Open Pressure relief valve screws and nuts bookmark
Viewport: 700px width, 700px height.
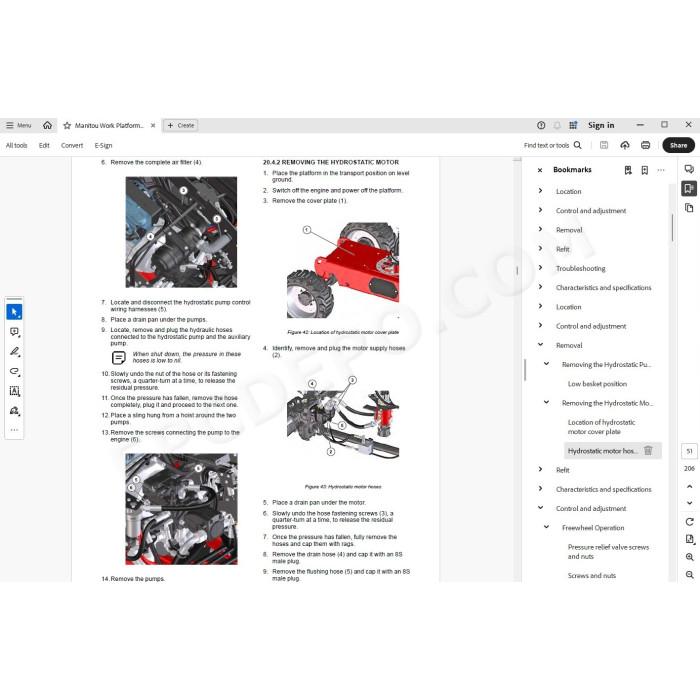(x=608, y=552)
